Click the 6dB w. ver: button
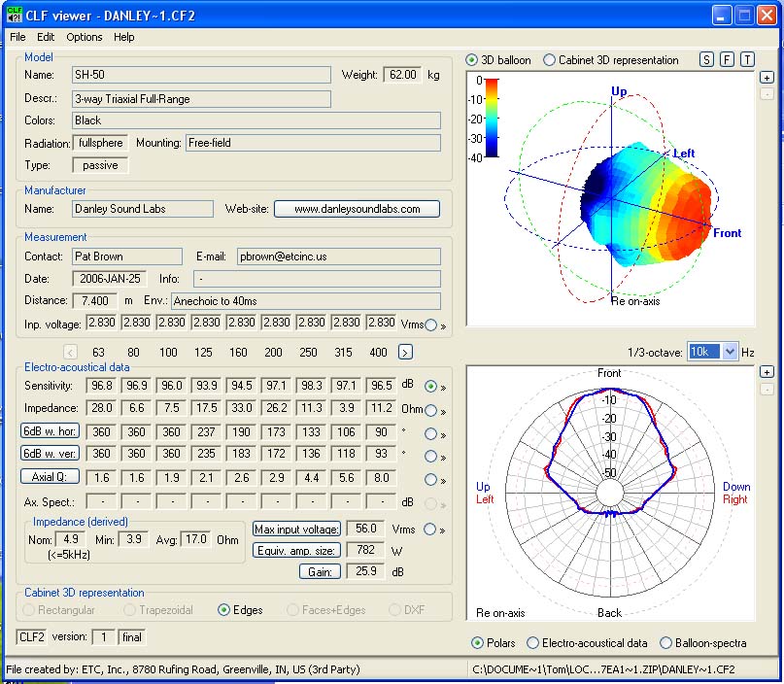This screenshot has width=784, height=684. (50, 454)
